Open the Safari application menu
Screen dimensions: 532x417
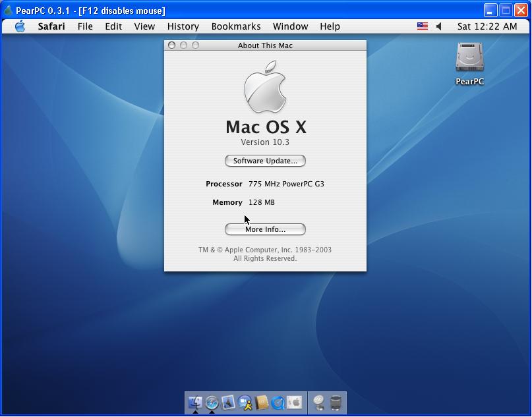coord(51,26)
